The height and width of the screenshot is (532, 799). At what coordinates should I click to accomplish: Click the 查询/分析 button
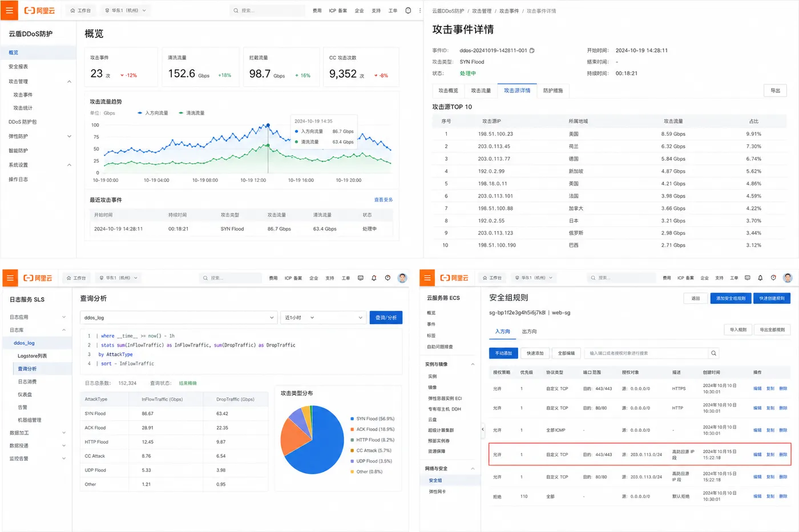[386, 318]
